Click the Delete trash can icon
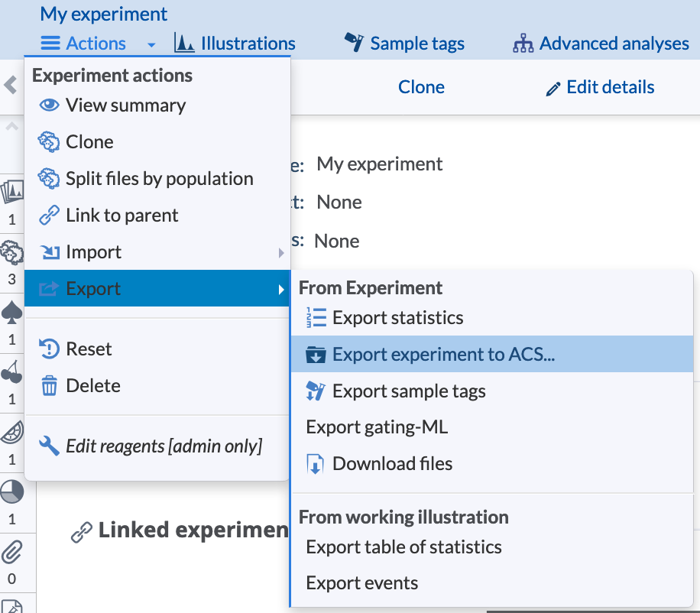This screenshot has width=700, height=613. click(x=49, y=386)
